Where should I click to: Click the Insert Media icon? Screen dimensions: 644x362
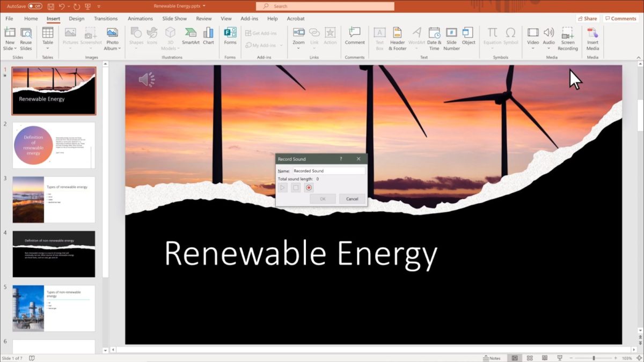[x=592, y=33]
